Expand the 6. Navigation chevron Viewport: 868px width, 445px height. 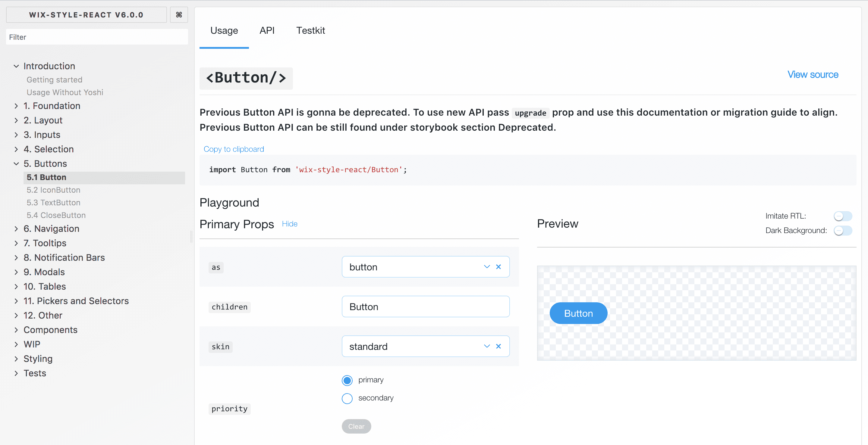[x=16, y=229]
